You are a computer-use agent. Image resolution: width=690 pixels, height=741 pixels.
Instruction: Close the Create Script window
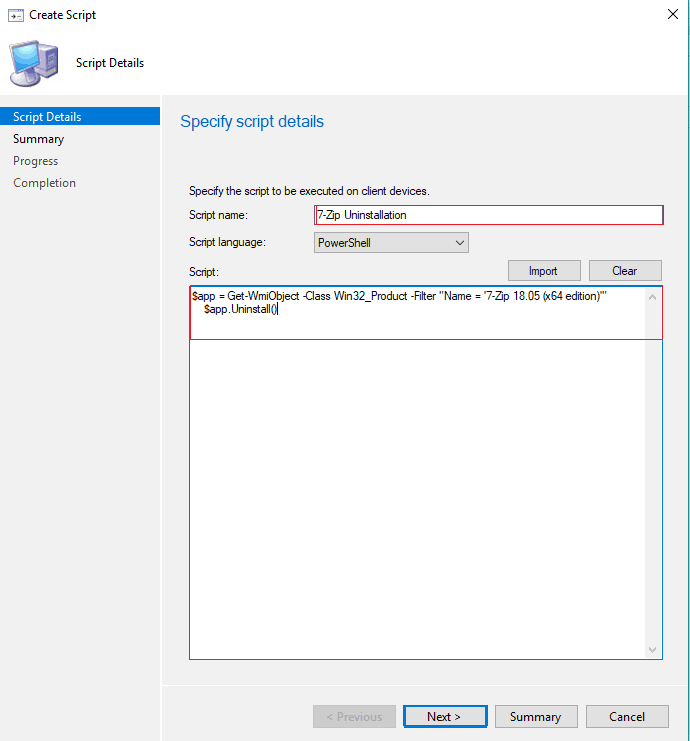[x=670, y=15]
